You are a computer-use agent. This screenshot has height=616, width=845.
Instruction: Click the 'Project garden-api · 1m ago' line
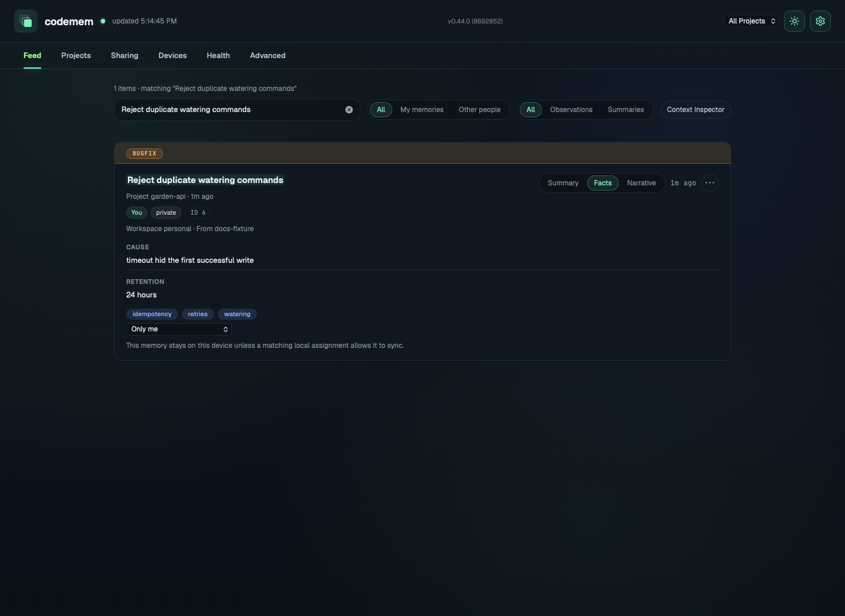pyautogui.click(x=170, y=197)
